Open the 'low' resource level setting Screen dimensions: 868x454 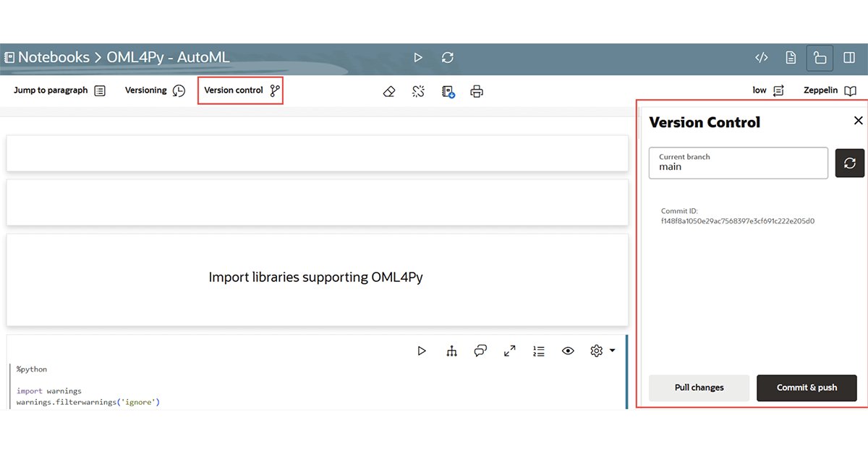tap(768, 90)
